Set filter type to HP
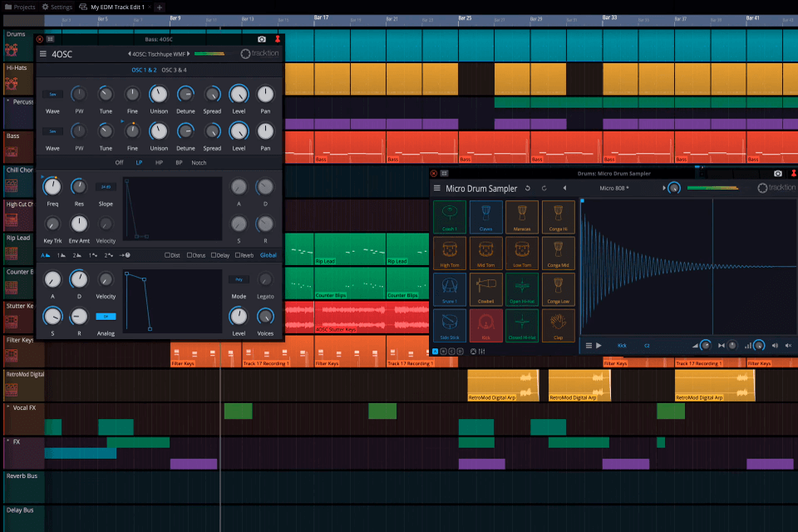Image resolution: width=798 pixels, height=532 pixels. pyautogui.click(x=159, y=162)
